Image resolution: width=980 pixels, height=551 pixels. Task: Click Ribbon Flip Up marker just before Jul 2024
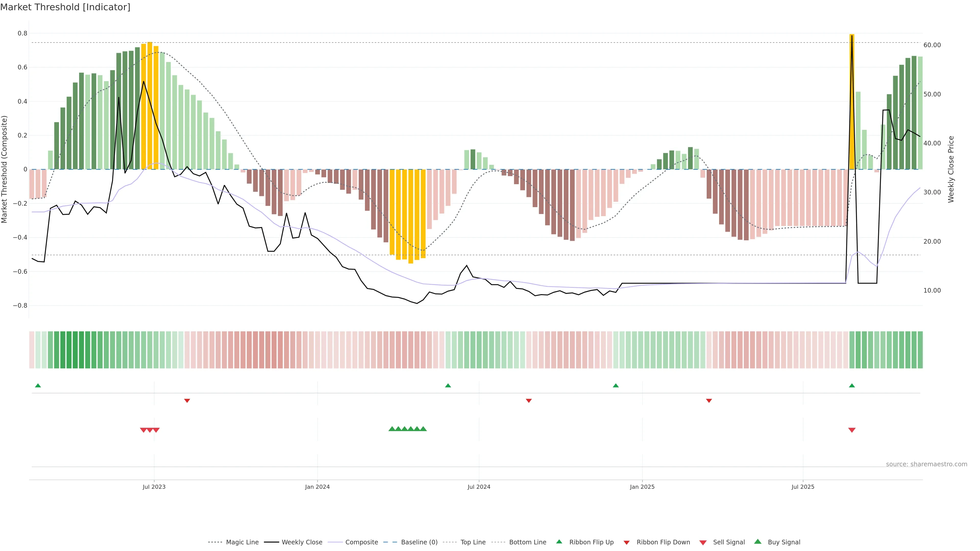pos(448,386)
